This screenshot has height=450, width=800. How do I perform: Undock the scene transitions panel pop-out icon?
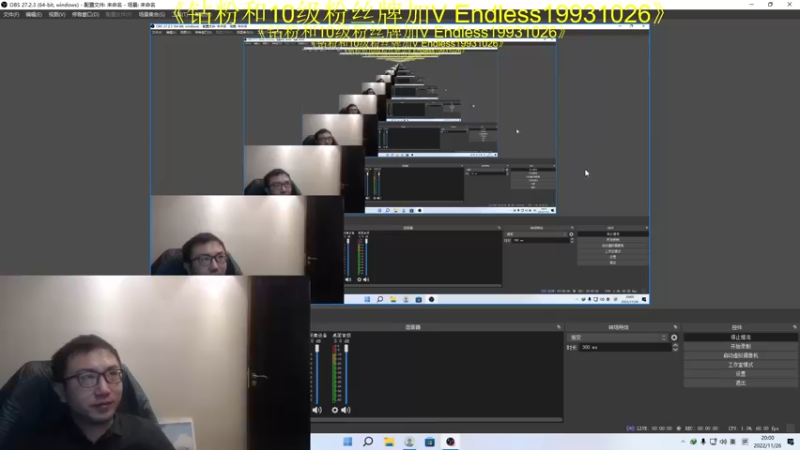tap(676, 327)
